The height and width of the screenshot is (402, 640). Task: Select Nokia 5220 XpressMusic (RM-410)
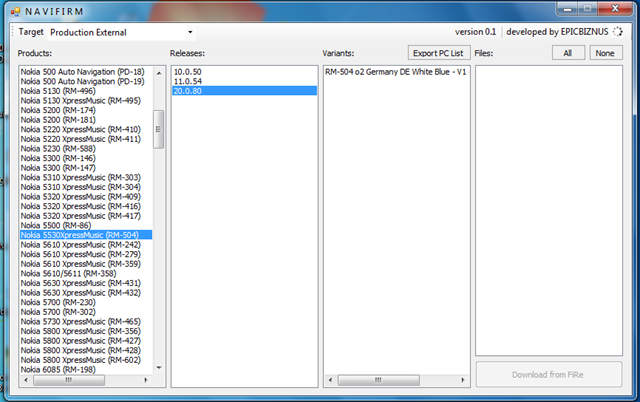[x=86, y=129]
